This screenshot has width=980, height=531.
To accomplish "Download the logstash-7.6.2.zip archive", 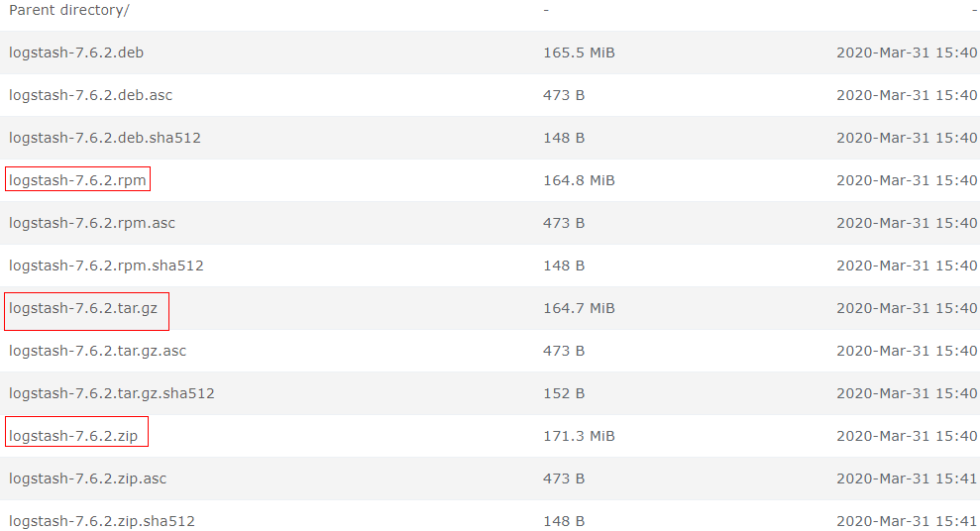I will (x=73, y=436).
